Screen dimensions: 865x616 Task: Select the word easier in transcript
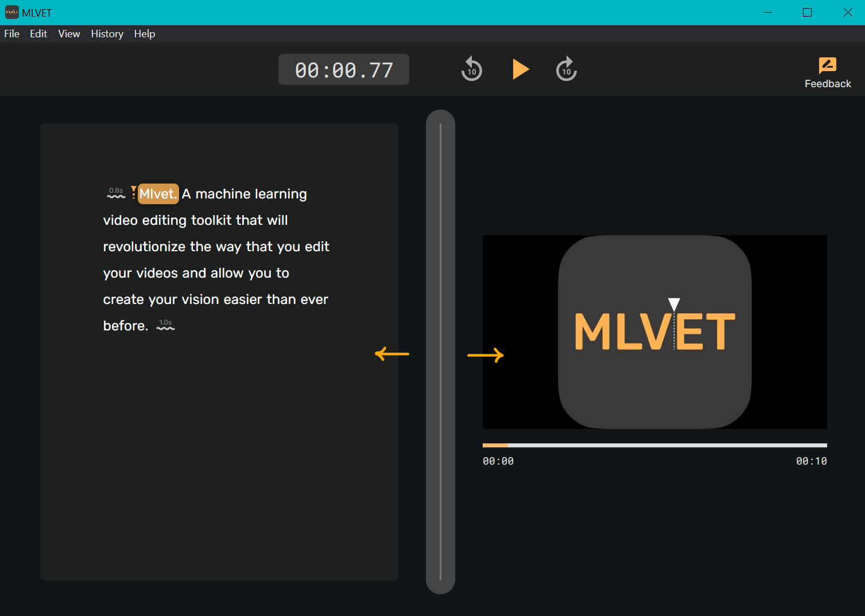(x=243, y=299)
